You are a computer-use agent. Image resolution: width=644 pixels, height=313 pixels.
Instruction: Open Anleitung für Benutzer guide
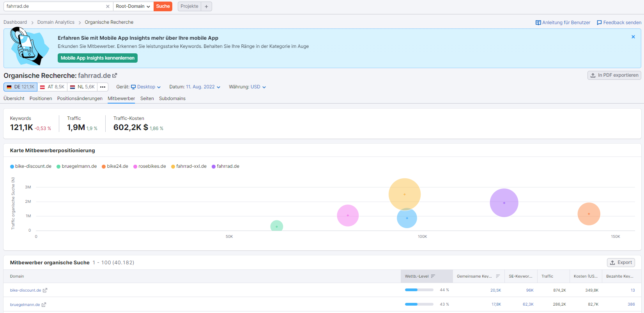click(x=563, y=23)
